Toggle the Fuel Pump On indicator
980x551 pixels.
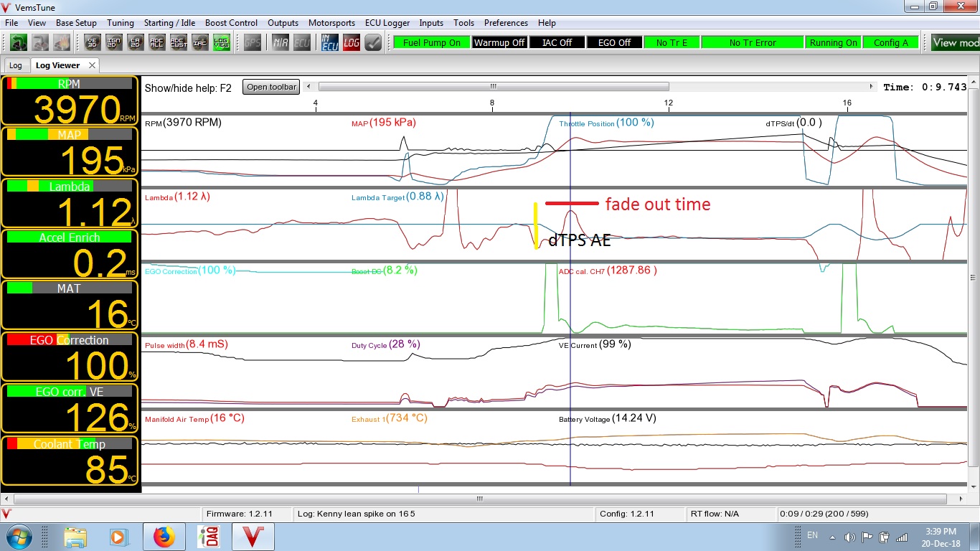431,43
